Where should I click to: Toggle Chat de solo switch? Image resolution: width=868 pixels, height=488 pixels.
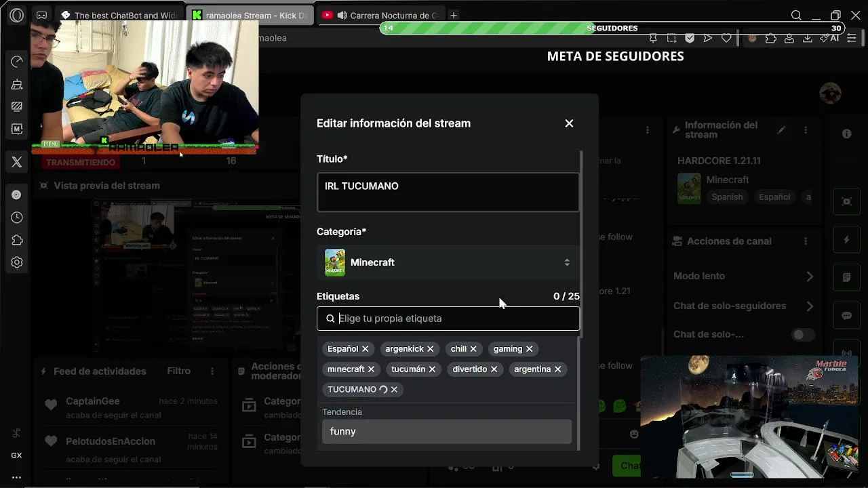coord(803,335)
